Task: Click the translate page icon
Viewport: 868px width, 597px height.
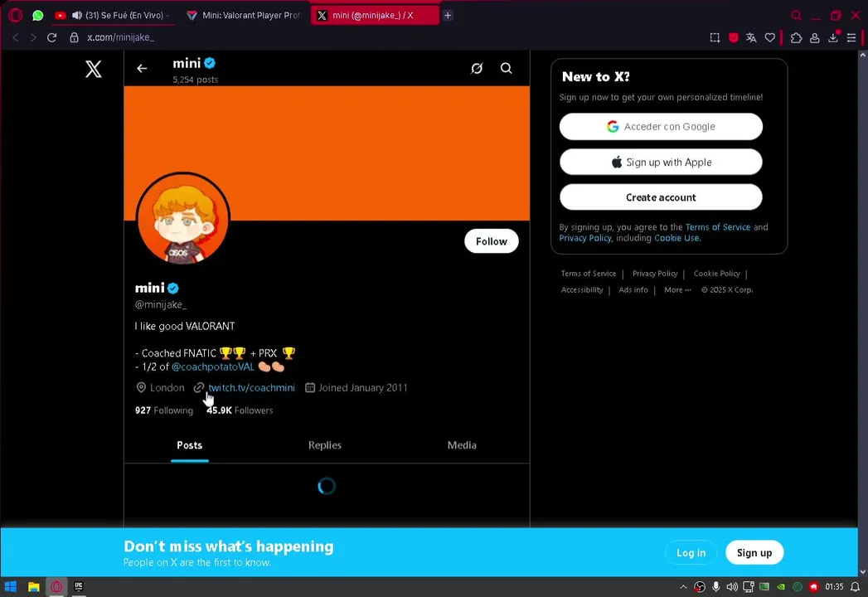Action: pyautogui.click(x=751, y=37)
